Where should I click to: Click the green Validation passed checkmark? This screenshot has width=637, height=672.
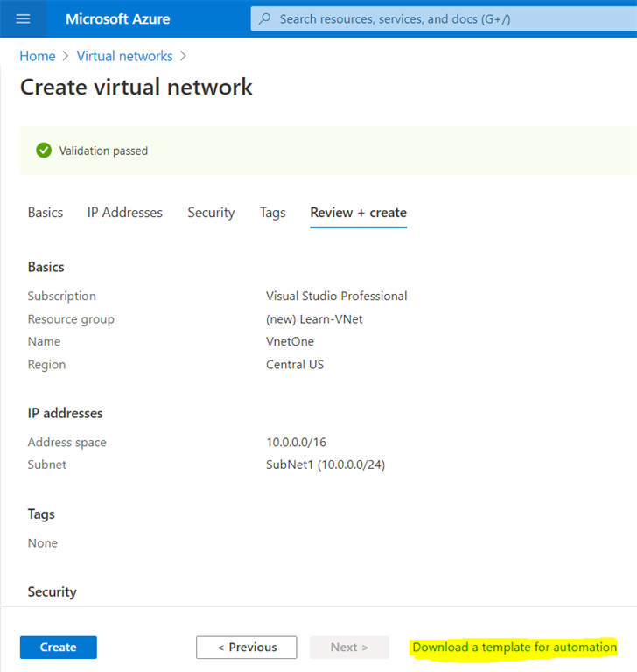(44, 150)
